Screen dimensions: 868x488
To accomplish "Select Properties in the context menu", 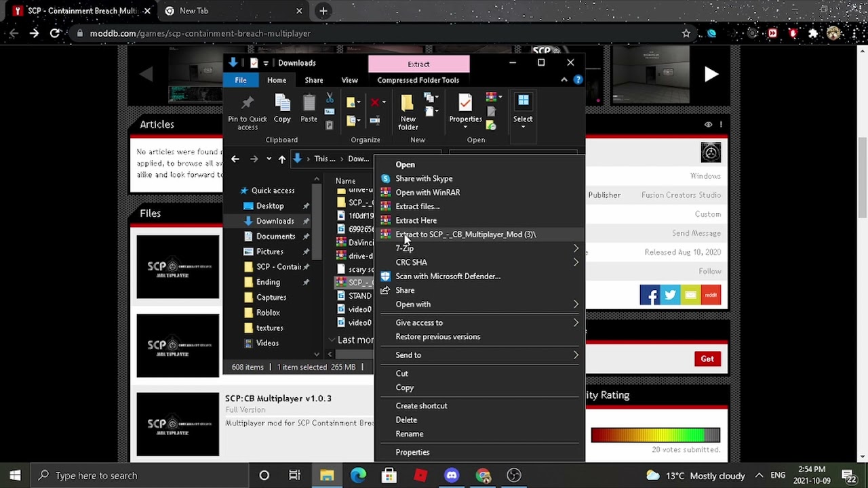I will (412, 452).
